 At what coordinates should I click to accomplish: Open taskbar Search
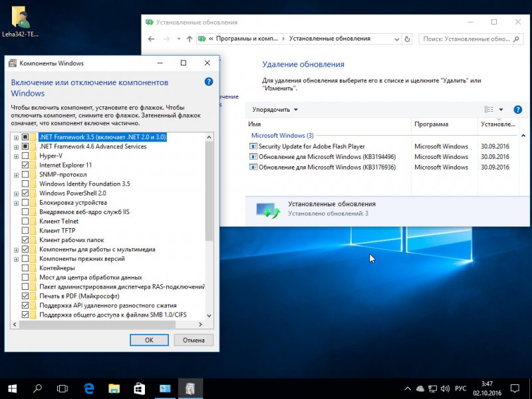pyautogui.click(x=37, y=388)
